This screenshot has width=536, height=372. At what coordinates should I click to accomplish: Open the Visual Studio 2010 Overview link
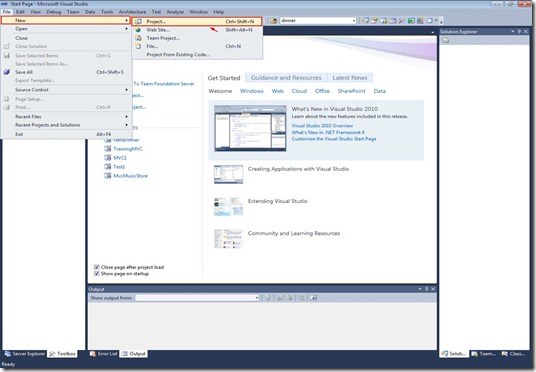322,125
